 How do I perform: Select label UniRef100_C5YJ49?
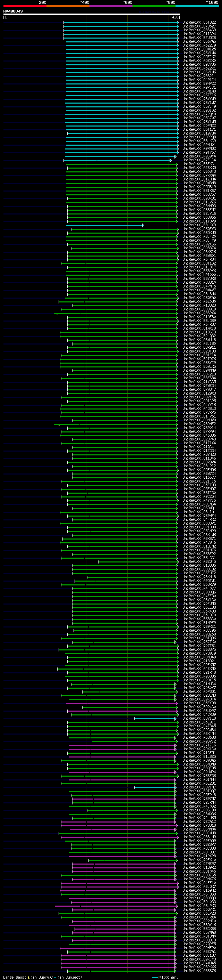pyautogui.click(x=199, y=106)
